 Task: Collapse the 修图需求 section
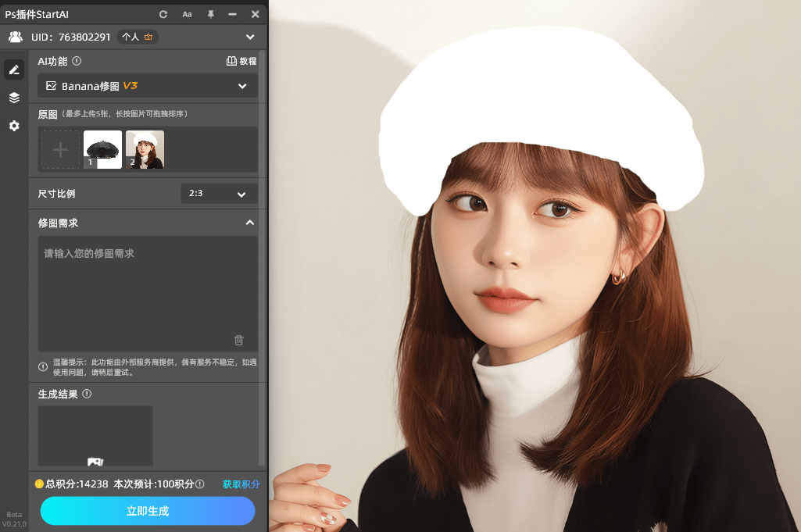point(250,223)
